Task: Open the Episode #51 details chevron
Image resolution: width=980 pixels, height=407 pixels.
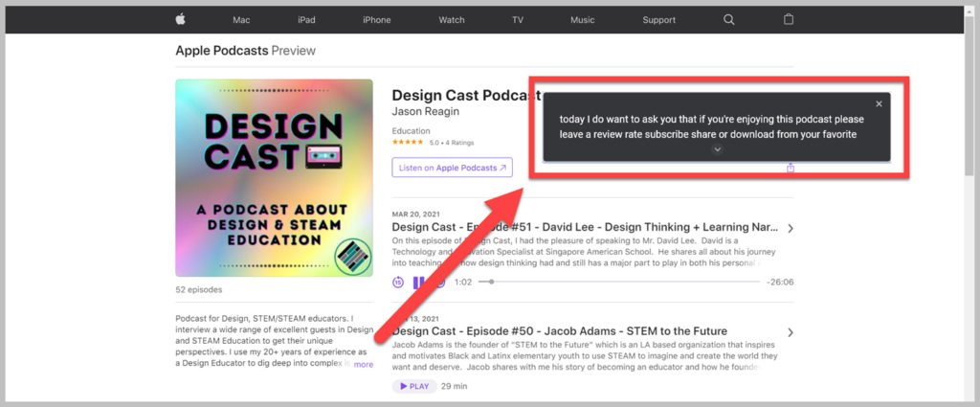Action: (x=790, y=228)
